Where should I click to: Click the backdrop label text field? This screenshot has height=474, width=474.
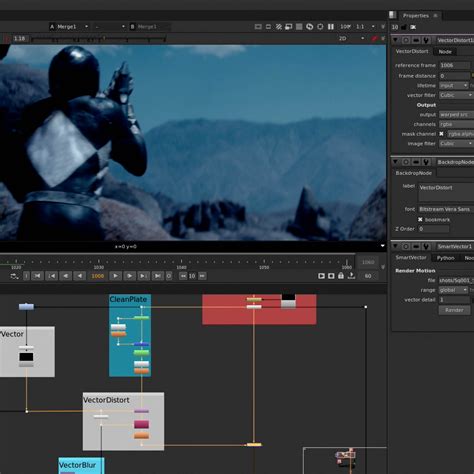point(446,192)
